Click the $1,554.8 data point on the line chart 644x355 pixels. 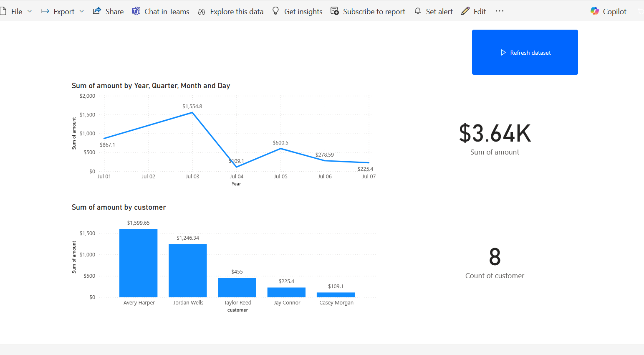tap(192, 113)
